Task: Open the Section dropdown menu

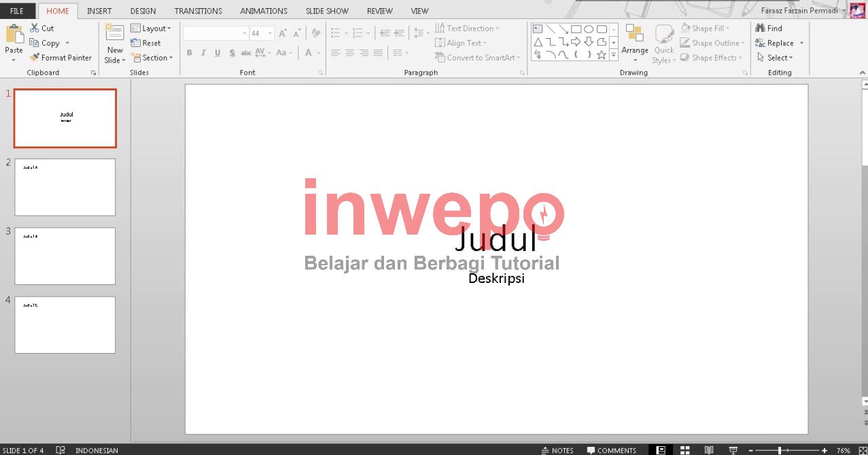Action: click(x=152, y=58)
